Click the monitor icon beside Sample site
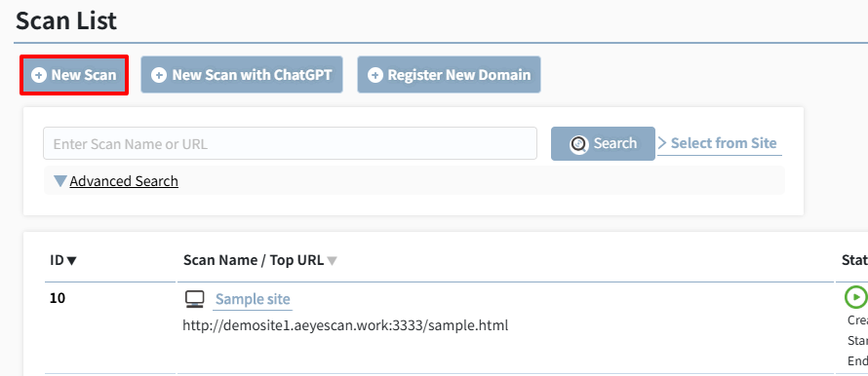 pos(194,299)
